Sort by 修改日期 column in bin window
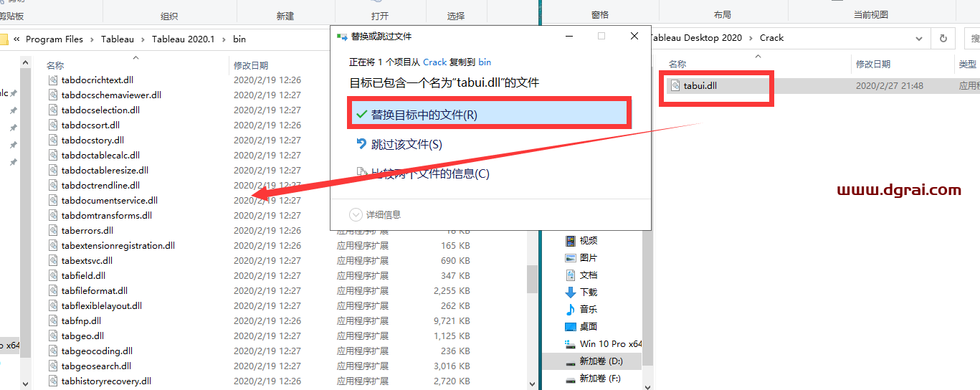This screenshot has width=980, height=390. point(251,65)
